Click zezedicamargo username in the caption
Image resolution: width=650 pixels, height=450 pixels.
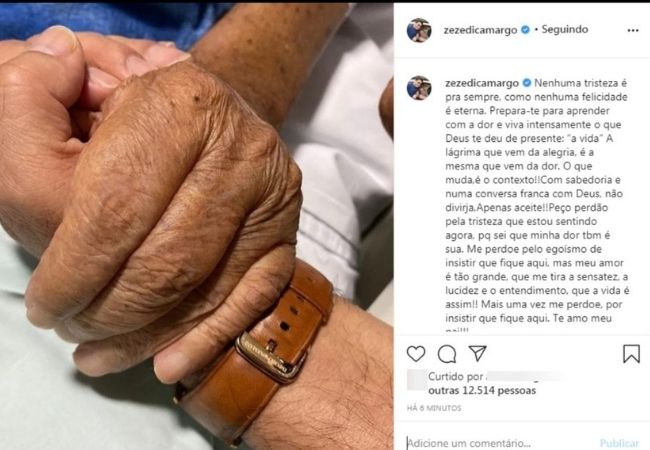(482, 83)
